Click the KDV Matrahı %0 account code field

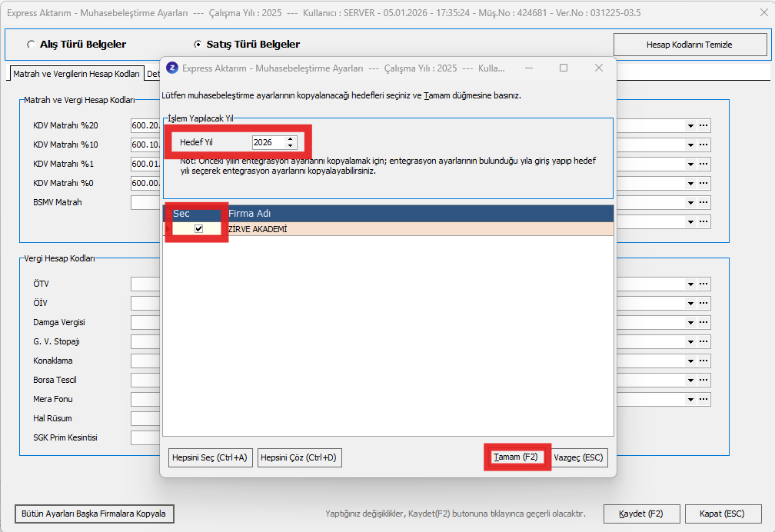[145, 184]
